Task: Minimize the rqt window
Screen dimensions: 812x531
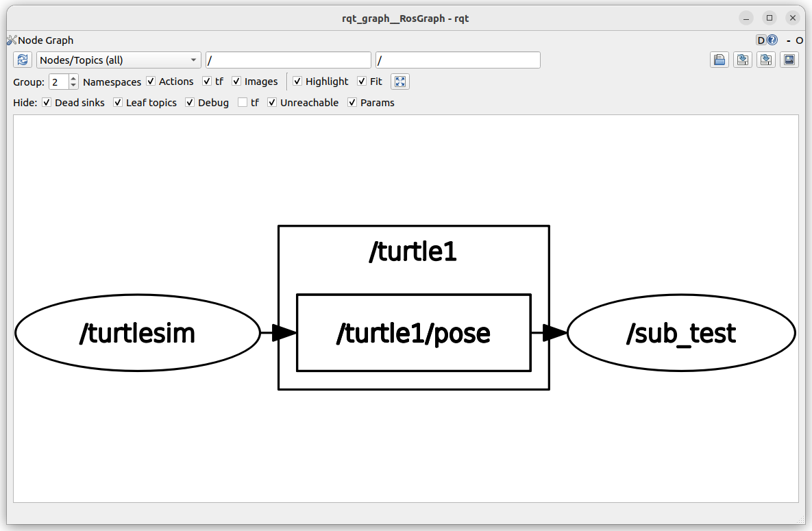Action: click(746, 18)
